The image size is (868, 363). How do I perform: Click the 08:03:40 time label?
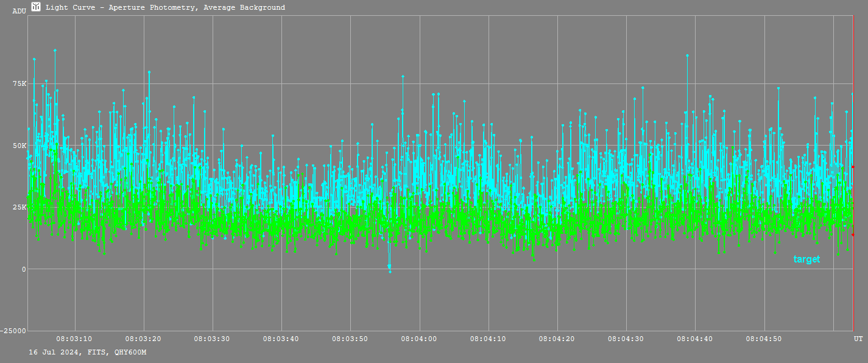(281, 338)
